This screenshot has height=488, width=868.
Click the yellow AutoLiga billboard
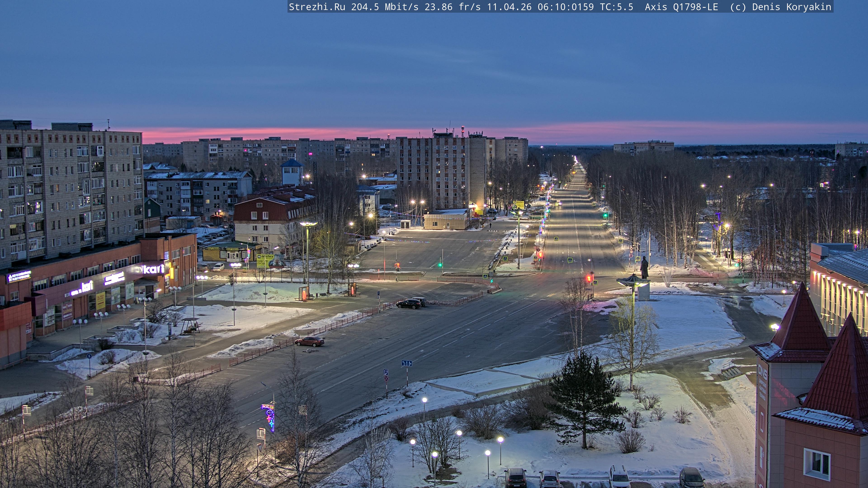coord(265,261)
